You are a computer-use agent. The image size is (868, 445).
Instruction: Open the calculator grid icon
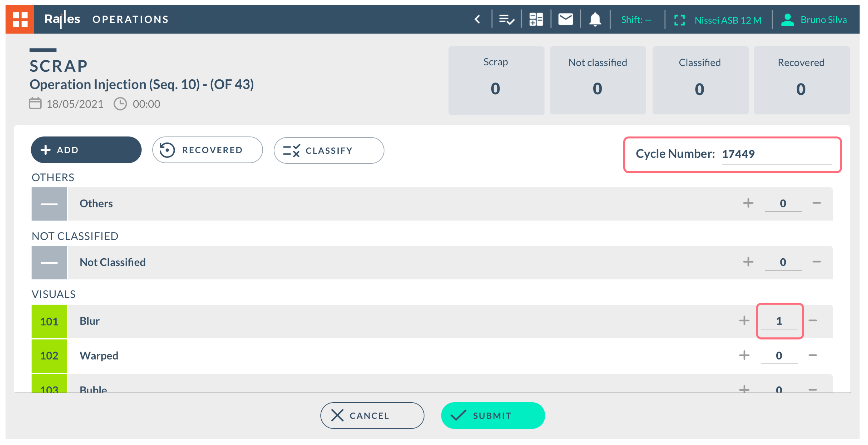536,19
